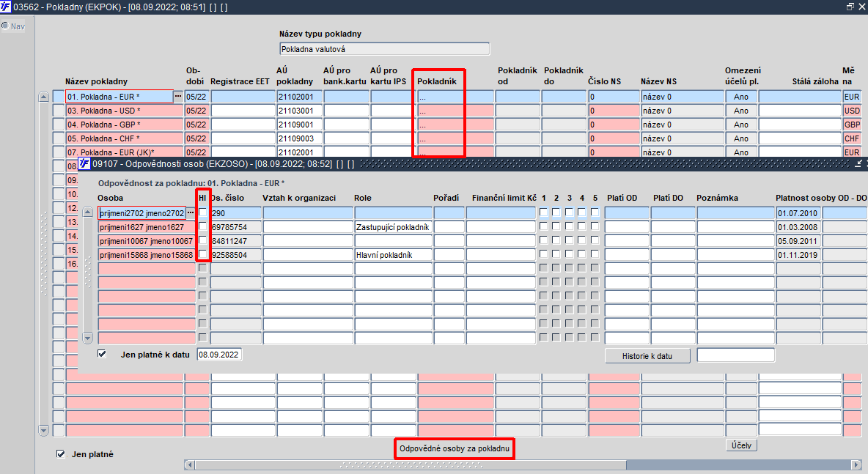Toggle the Jen platné k datu checkbox
This screenshot has width=868, height=474.
(x=102, y=354)
